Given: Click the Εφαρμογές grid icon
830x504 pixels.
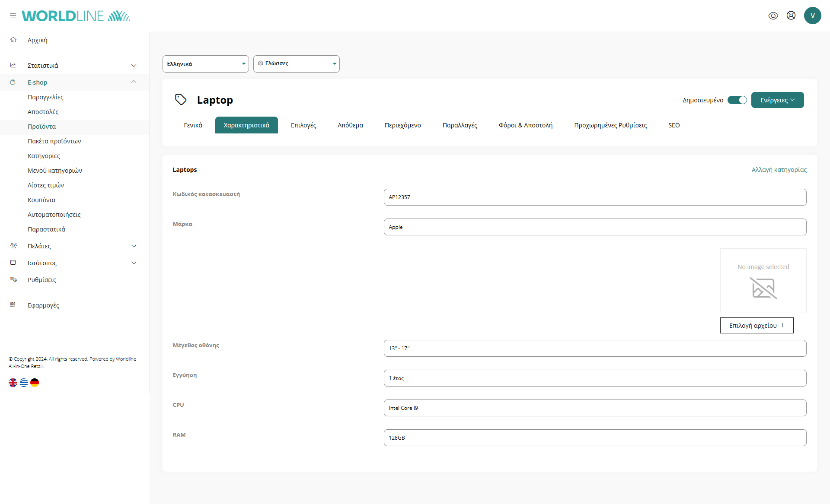Looking at the screenshot, I should tap(13, 305).
